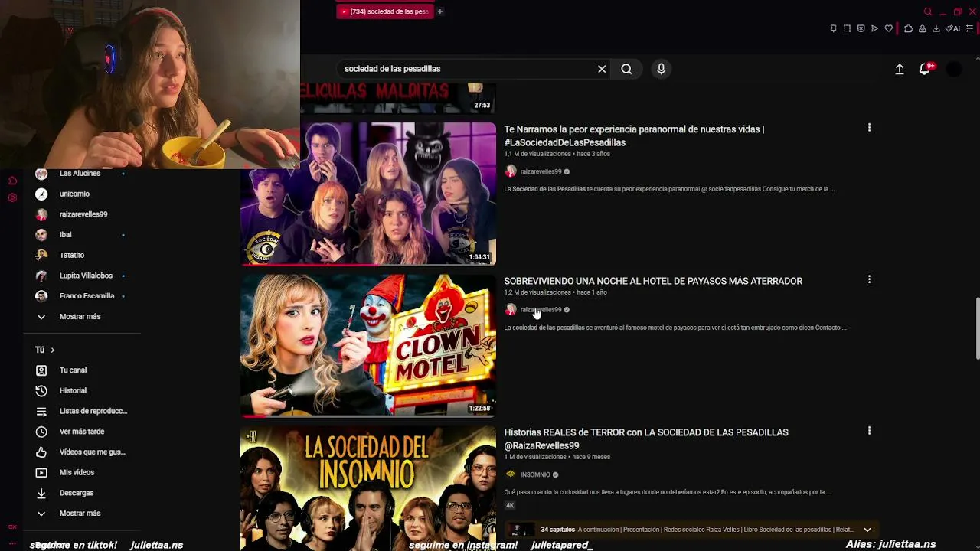Open Listas de reproducción
This screenshot has width=980, height=551.
[x=81, y=411]
